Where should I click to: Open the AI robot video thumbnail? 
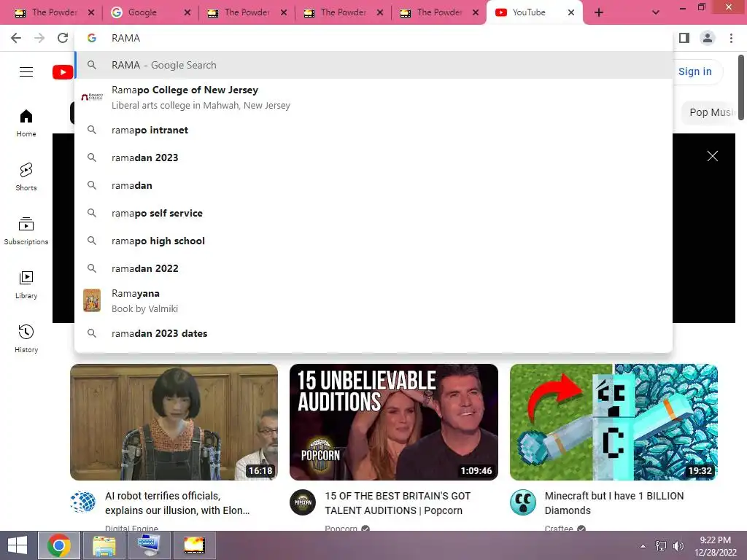(174, 422)
